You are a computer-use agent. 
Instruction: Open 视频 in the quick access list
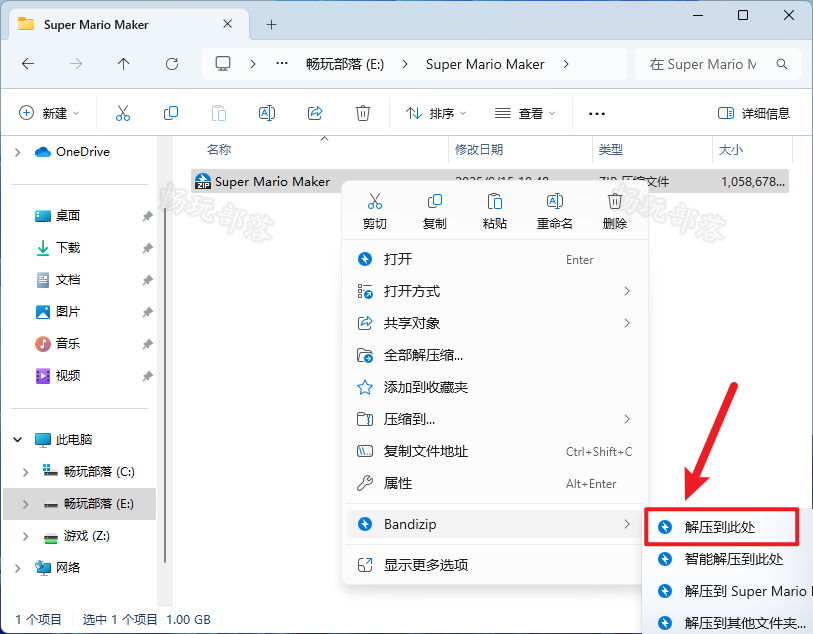coord(68,376)
